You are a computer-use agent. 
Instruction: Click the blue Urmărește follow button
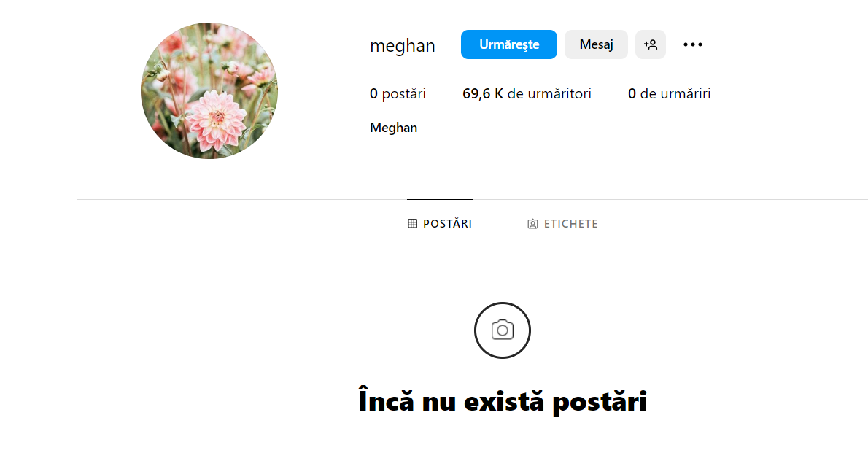point(508,44)
